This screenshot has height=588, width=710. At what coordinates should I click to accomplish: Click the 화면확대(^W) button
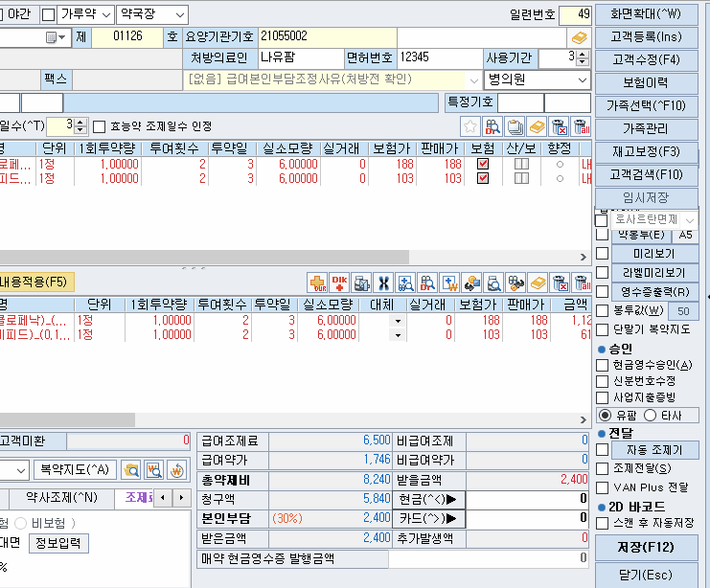[646, 14]
